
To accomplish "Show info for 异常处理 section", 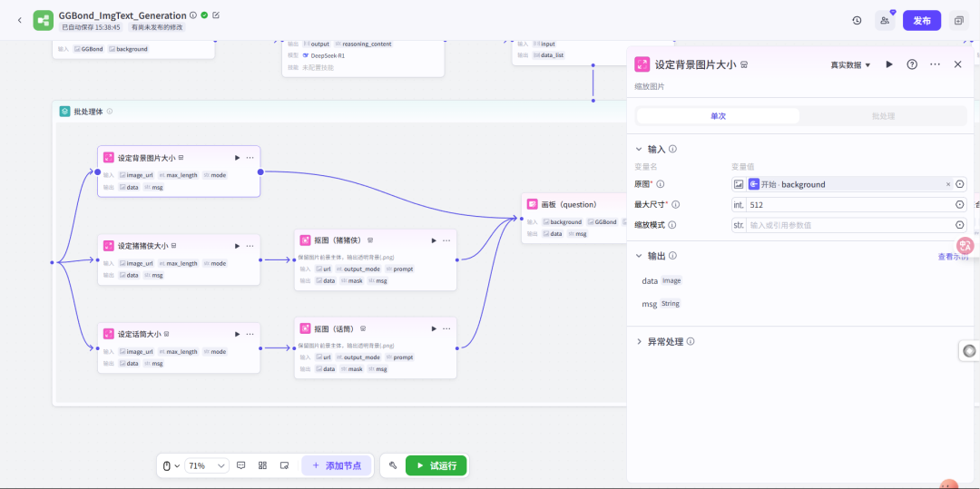I will pos(690,342).
